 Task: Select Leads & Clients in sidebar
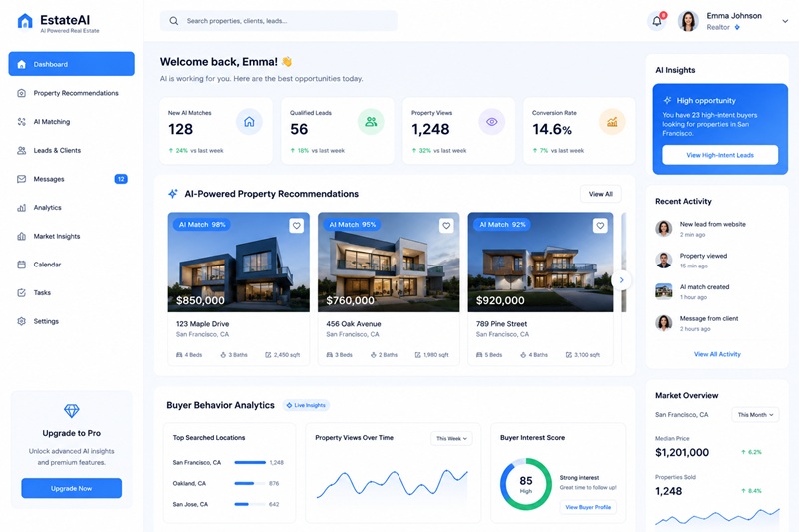pos(71,150)
